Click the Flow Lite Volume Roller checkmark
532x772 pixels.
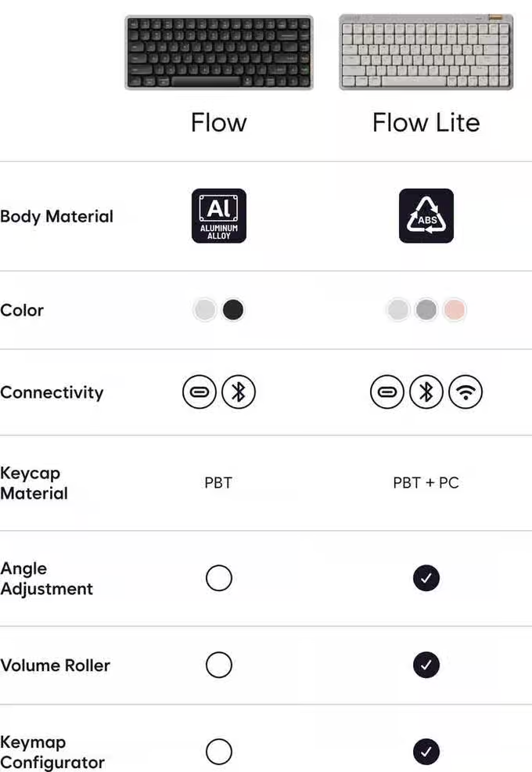(426, 665)
